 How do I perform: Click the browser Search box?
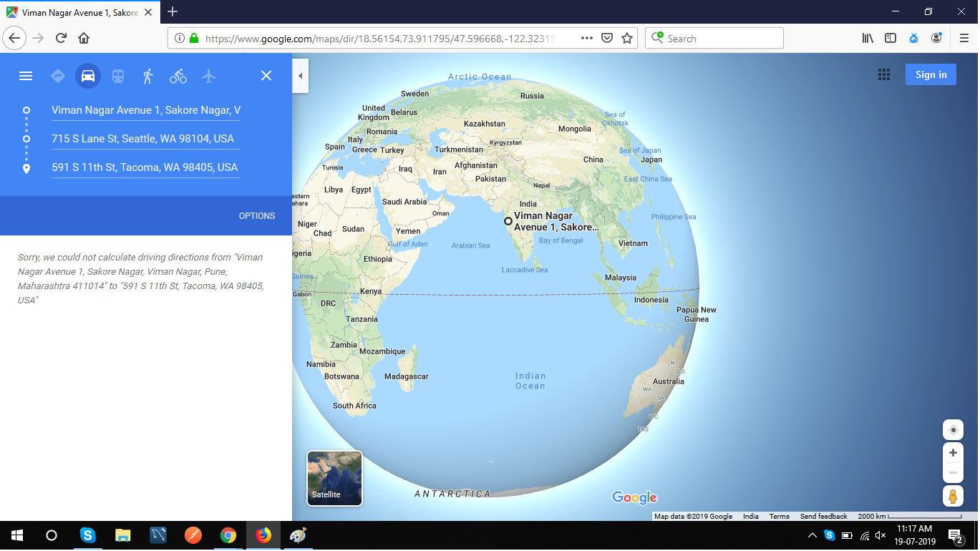[x=714, y=39]
